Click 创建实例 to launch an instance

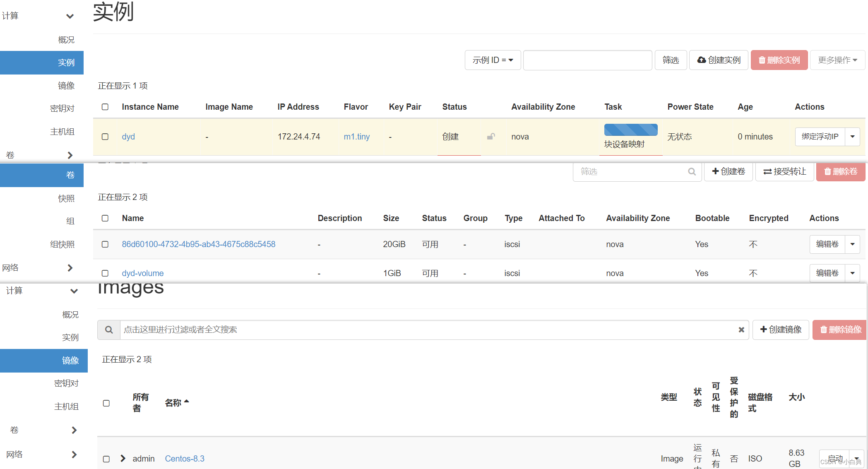pyautogui.click(x=719, y=60)
